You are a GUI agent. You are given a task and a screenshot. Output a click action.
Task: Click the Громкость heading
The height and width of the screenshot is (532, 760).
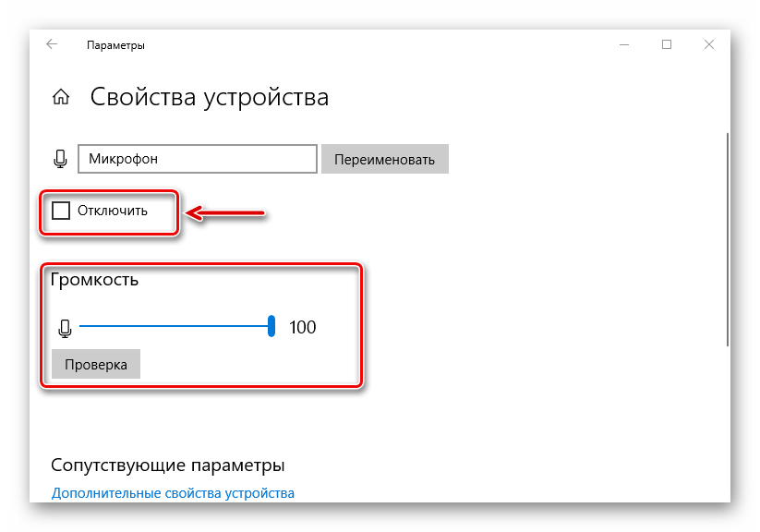tap(94, 280)
